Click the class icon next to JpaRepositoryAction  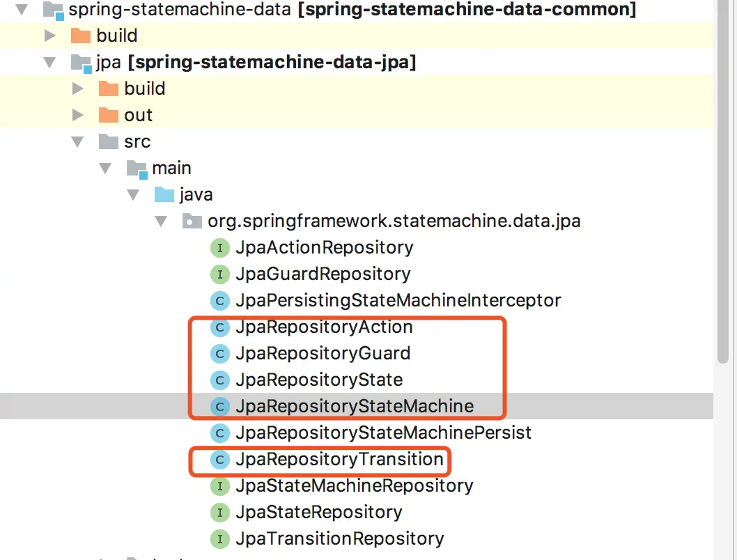pos(219,327)
